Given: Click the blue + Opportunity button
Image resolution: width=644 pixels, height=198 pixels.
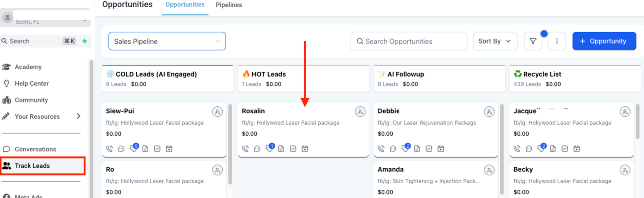Looking at the screenshot, I should [604, 41].
